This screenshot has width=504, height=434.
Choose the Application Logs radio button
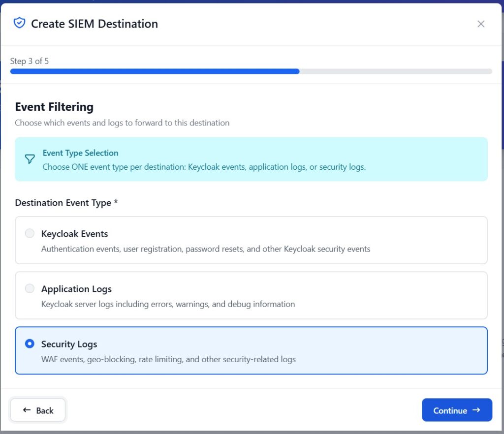click(x=30, y=288)
